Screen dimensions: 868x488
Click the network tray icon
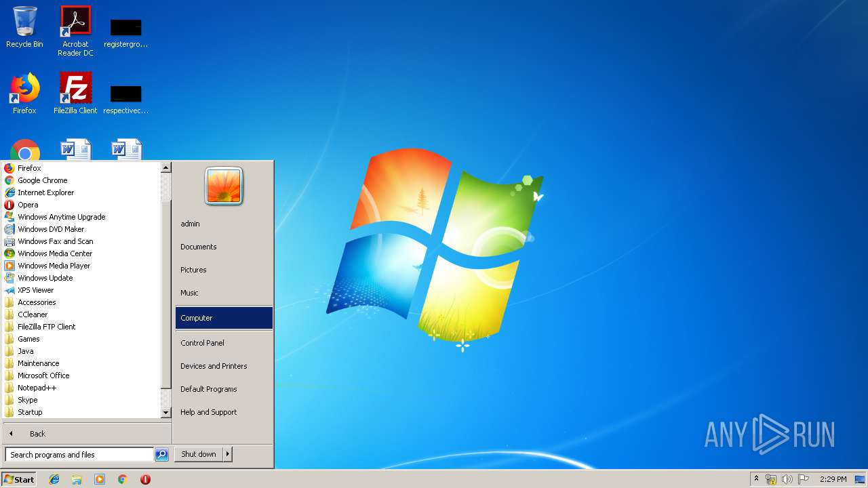click(x=771, y=479)
